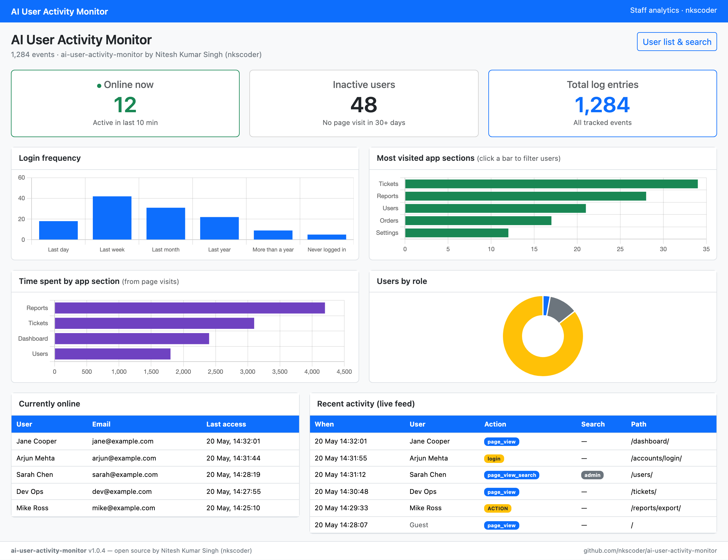Click the Path column header
Image resolution: width=728 pixels, height=560 pixels.
[x=638, y=424]
